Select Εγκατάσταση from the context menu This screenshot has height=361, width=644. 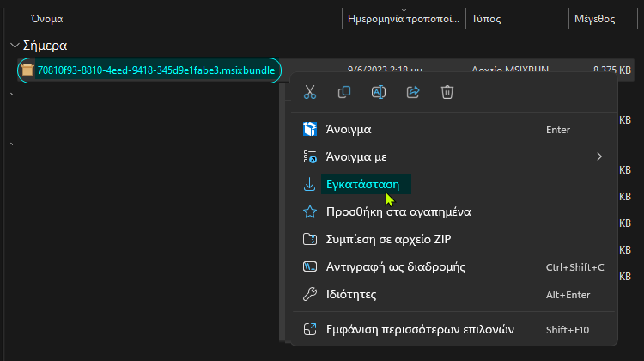point(361,184)
